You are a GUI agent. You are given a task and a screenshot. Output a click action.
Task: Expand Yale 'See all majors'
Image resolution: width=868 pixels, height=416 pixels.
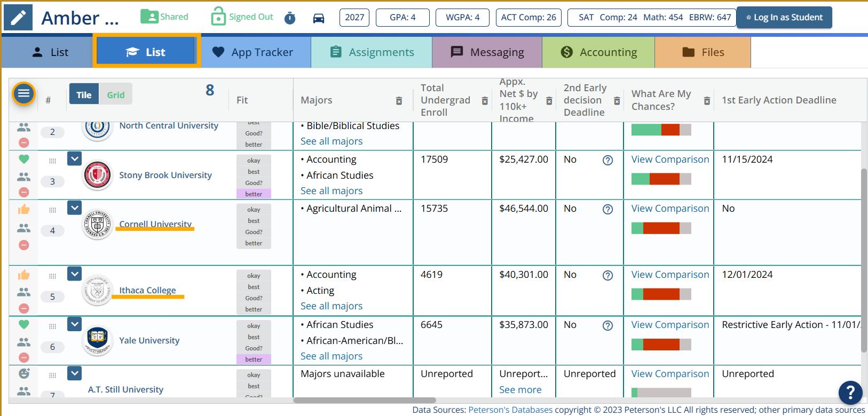[332, 356]
